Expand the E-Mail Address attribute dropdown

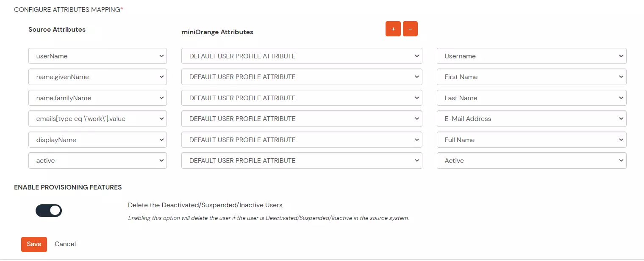[x=531, y=118]
